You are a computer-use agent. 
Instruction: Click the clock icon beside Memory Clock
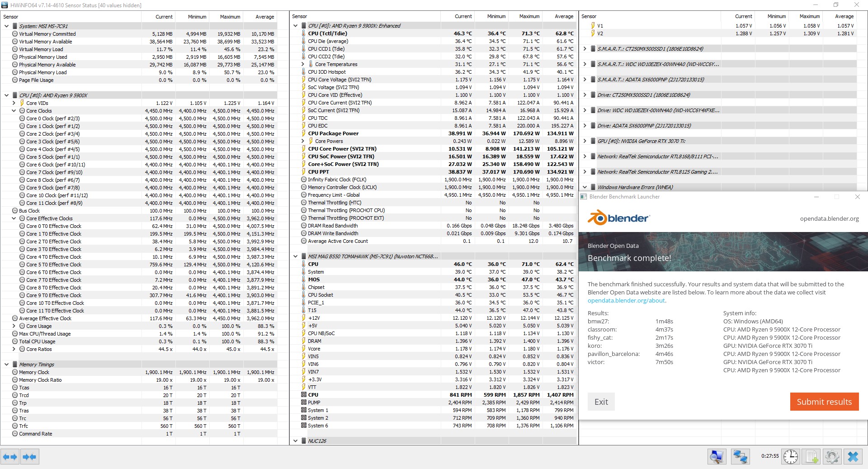click(15, 372)
